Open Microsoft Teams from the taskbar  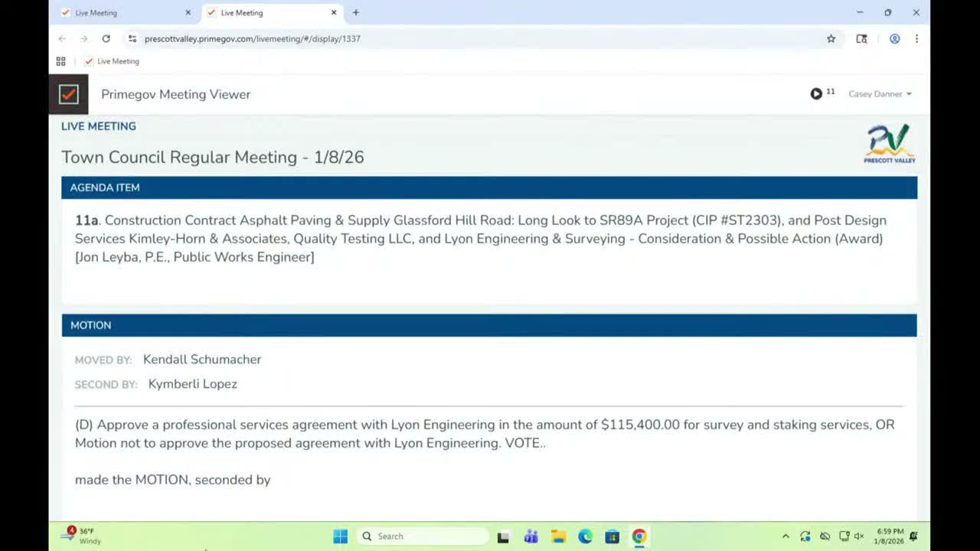pos(531,536)
